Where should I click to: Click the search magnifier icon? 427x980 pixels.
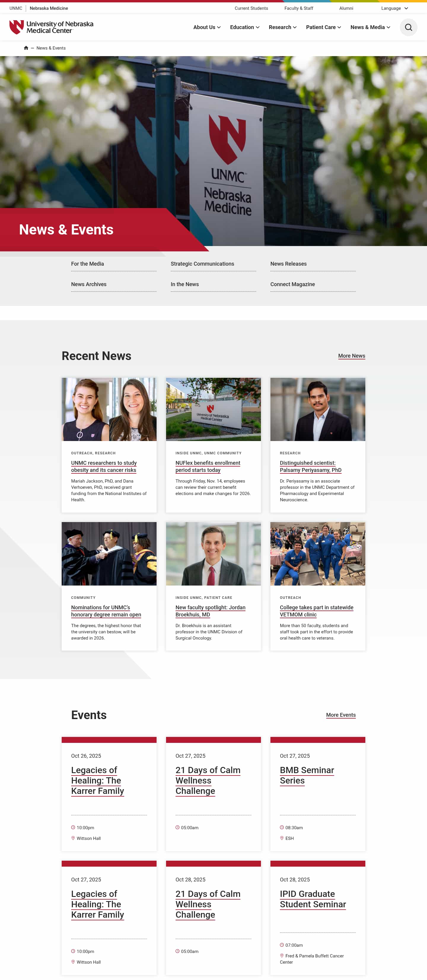(408, 27)
